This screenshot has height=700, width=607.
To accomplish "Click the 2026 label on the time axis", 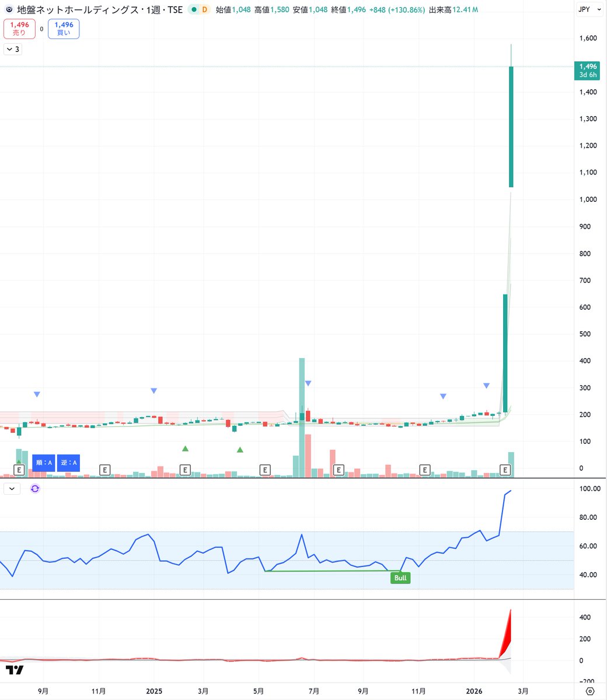I will click(x=475, y=691).
